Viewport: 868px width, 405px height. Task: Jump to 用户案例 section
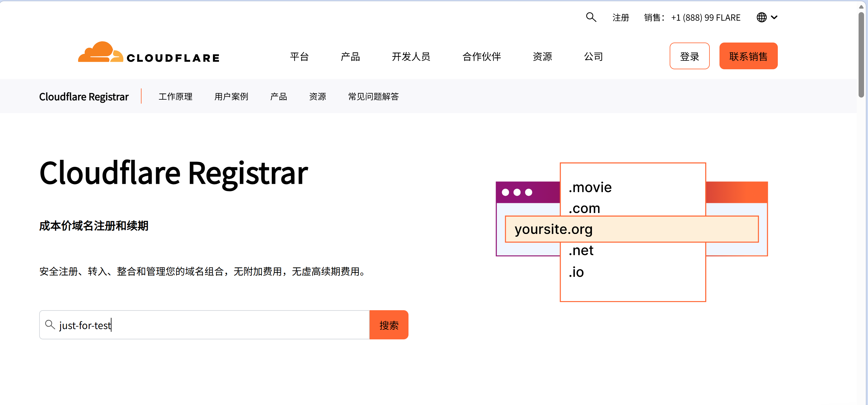[231, 96]
